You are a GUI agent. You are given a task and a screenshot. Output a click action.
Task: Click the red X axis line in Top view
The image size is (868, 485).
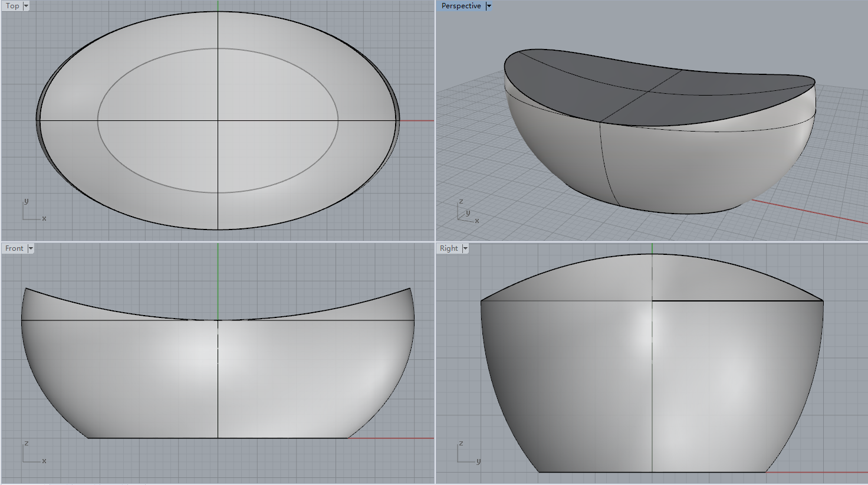click(x=417, y=120)
